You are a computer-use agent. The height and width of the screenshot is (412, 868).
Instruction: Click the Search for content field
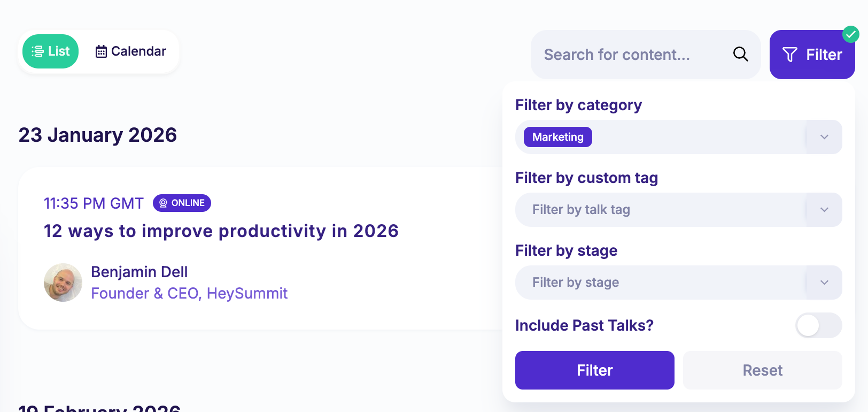click(x=631, y=55)
